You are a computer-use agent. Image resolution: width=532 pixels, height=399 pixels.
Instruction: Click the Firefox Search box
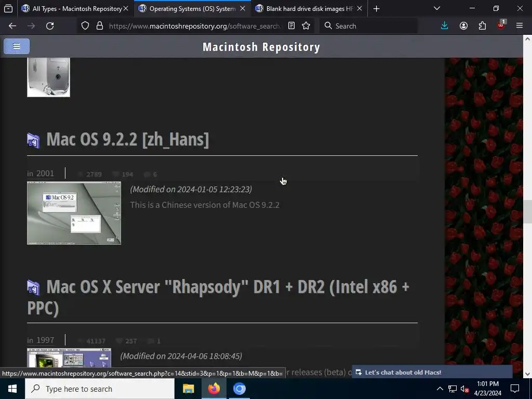pos(368,26)
